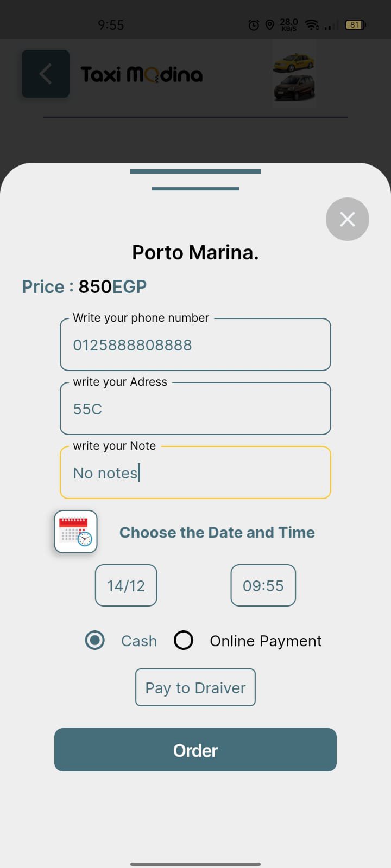This screenshot has width=391, height=868.
Task: Tap the Wi-Fi status icon
Action: (x=312, y=25)
